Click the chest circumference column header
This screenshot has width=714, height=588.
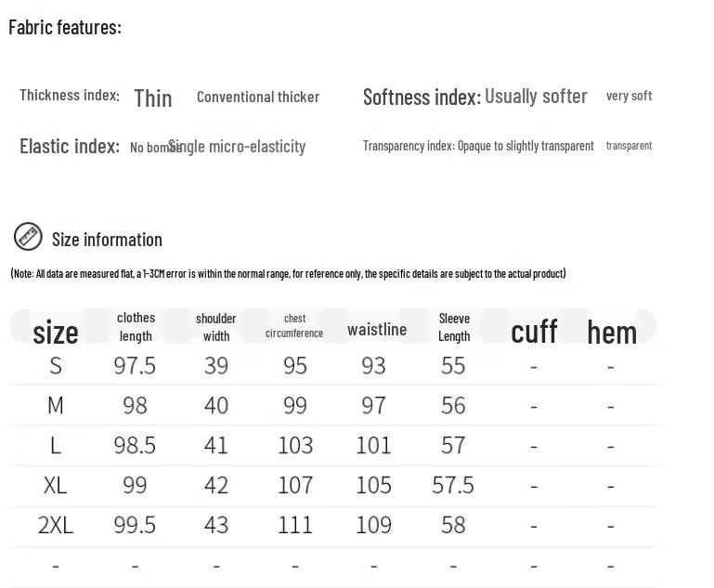point(294,326)
